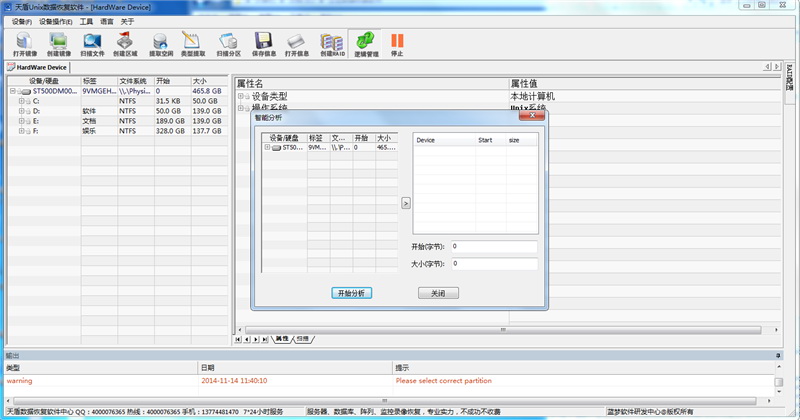This screenshot has height=420, width=800.
Task: Click the 打开镜像 (open image) toolbar icon
Action: 24,44
